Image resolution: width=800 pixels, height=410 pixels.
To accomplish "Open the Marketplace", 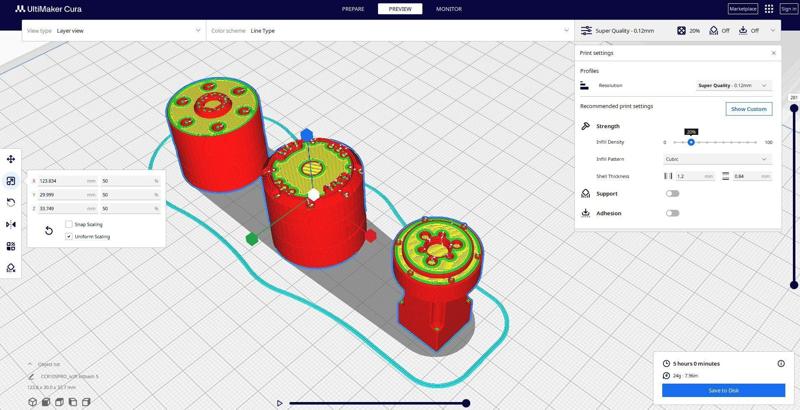I will point(743,9).
